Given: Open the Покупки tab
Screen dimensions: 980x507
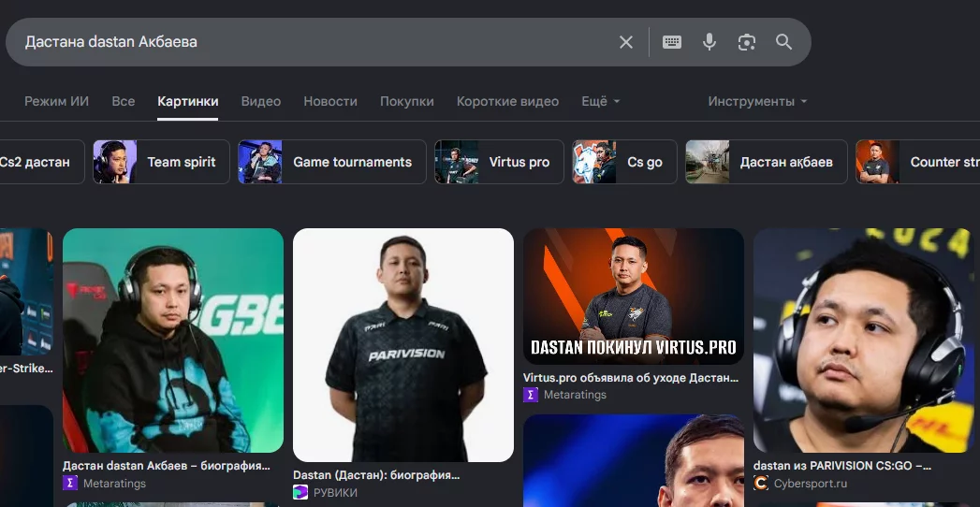Looking at the screenshot, I should [x=407, y=101].
